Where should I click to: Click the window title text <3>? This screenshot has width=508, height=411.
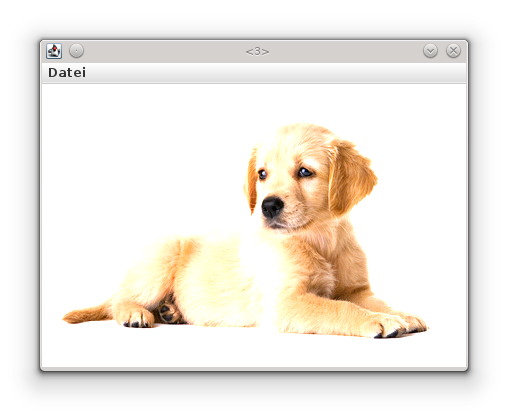tap(257, 52)
